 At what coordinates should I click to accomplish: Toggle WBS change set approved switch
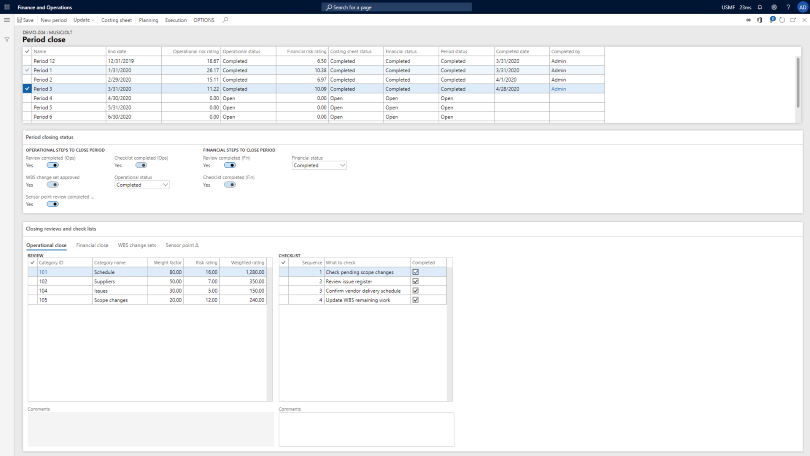(52, 185)
